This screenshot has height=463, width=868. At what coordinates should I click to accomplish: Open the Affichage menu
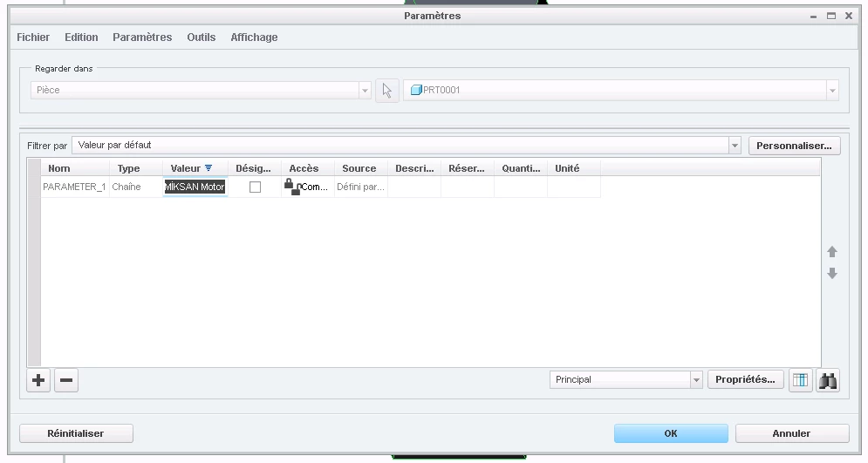[254, 37]
